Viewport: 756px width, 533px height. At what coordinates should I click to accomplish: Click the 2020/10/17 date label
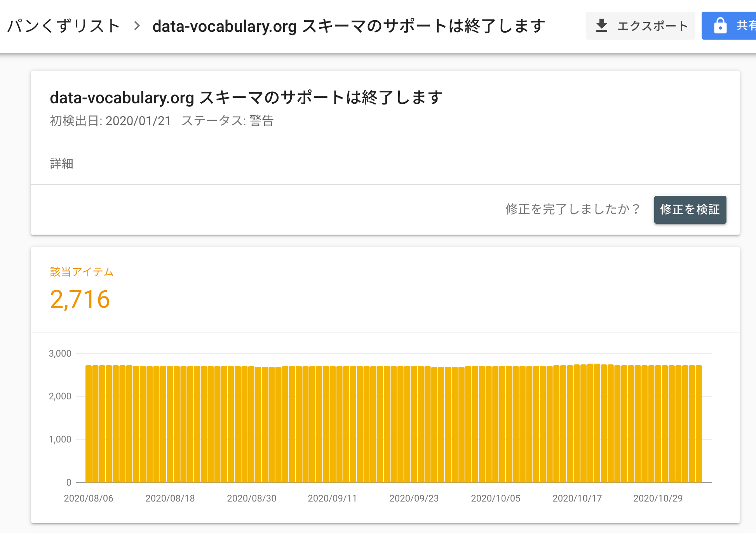(x=577, y=498)
